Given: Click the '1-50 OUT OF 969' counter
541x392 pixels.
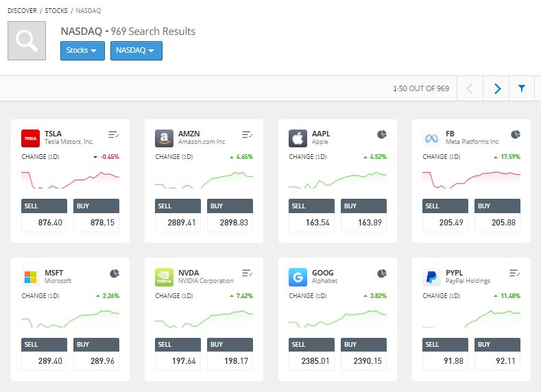Looking at the screenshot, I should tap(421, 88).
